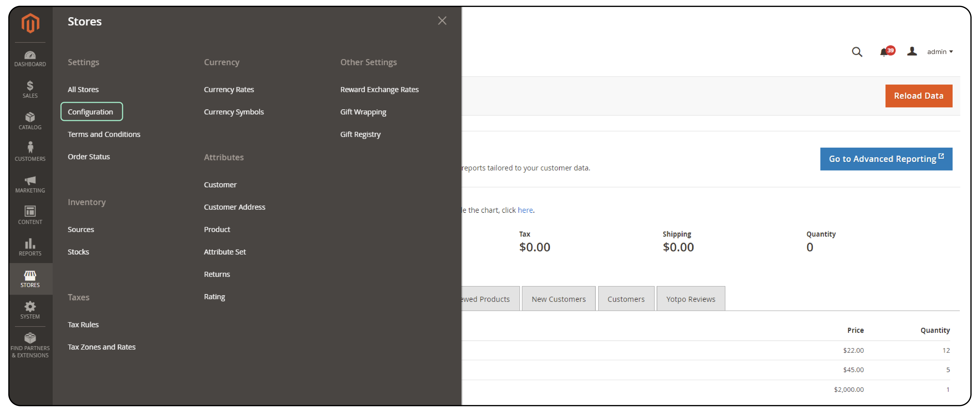
Task: Switch to New Customers tab
Action: [x=558, y=299]
